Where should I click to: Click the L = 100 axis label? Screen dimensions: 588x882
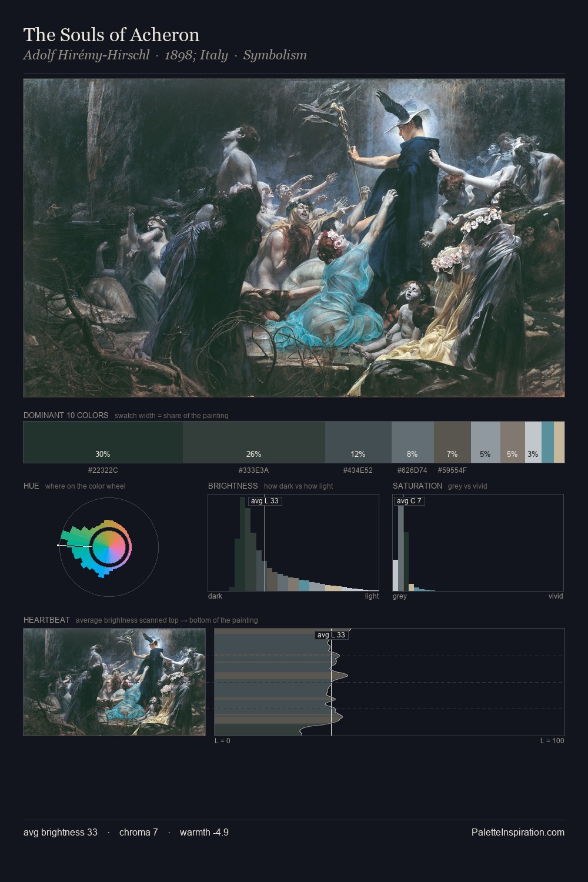[552, 741]
